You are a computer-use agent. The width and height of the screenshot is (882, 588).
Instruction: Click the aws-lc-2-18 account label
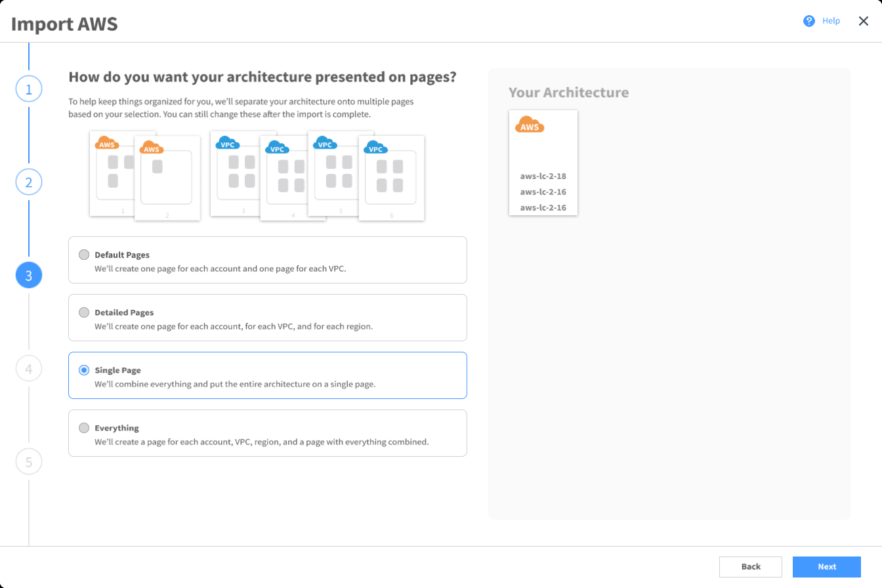pos(543,176)
